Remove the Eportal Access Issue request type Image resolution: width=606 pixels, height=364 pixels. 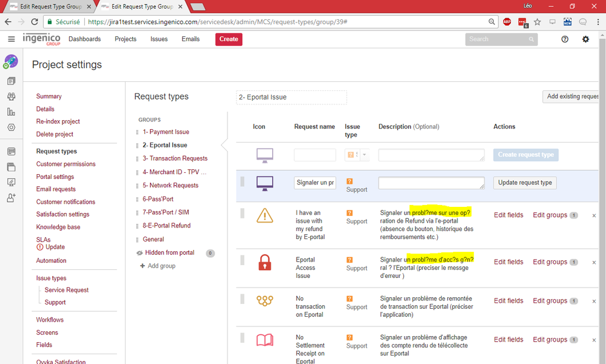pyautogui.click(x=594, y=262)
